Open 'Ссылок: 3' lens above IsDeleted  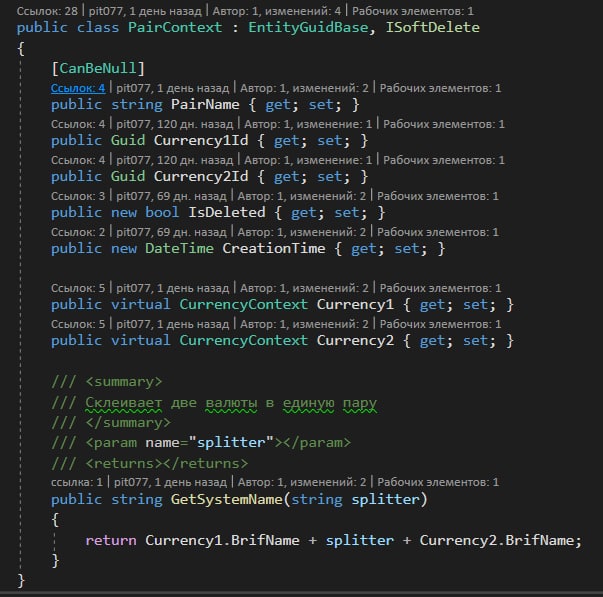pos(78,196)
